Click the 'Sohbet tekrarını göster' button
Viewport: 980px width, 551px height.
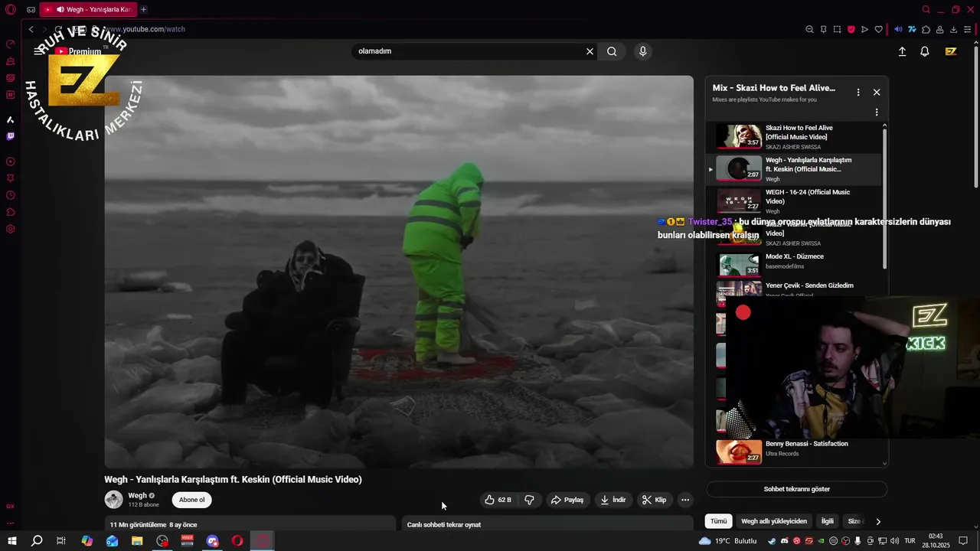796,489
